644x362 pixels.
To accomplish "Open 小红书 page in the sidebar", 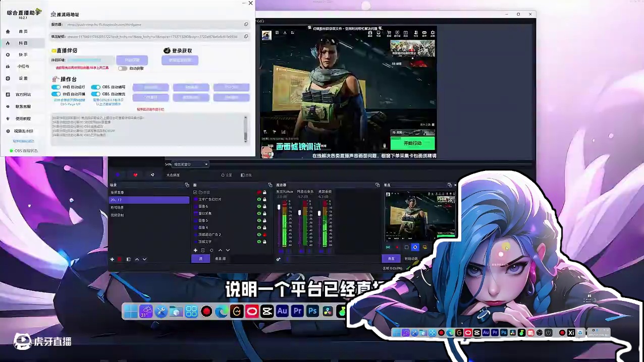I will click(23, 66).
